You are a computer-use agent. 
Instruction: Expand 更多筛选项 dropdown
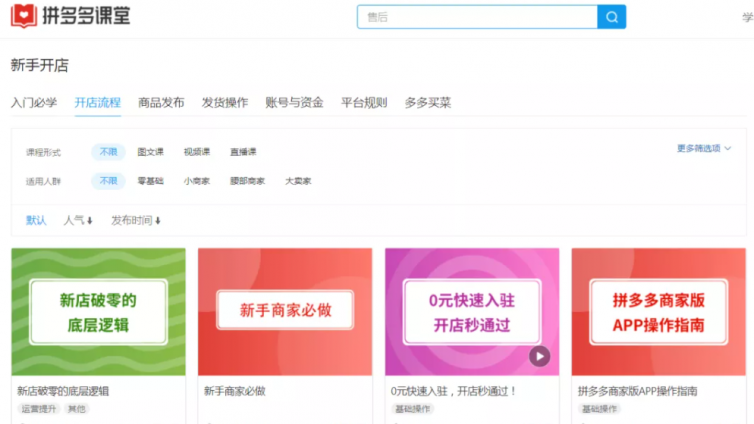704,148
